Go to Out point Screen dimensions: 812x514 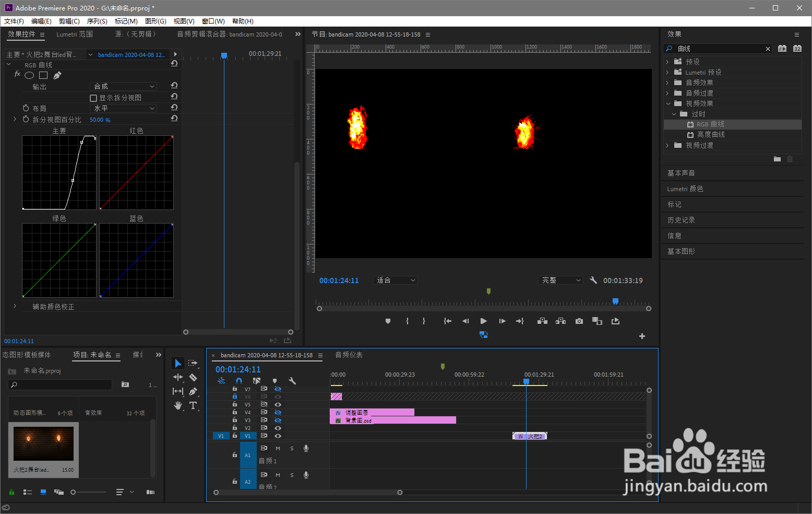tap(520, 321)
